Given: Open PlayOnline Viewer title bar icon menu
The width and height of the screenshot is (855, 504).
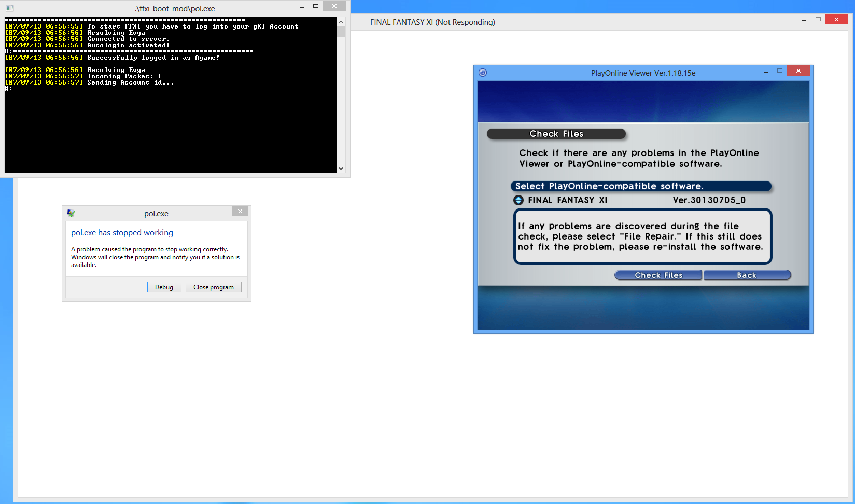Looking at the screenshot, I should (x=483, y=73).
